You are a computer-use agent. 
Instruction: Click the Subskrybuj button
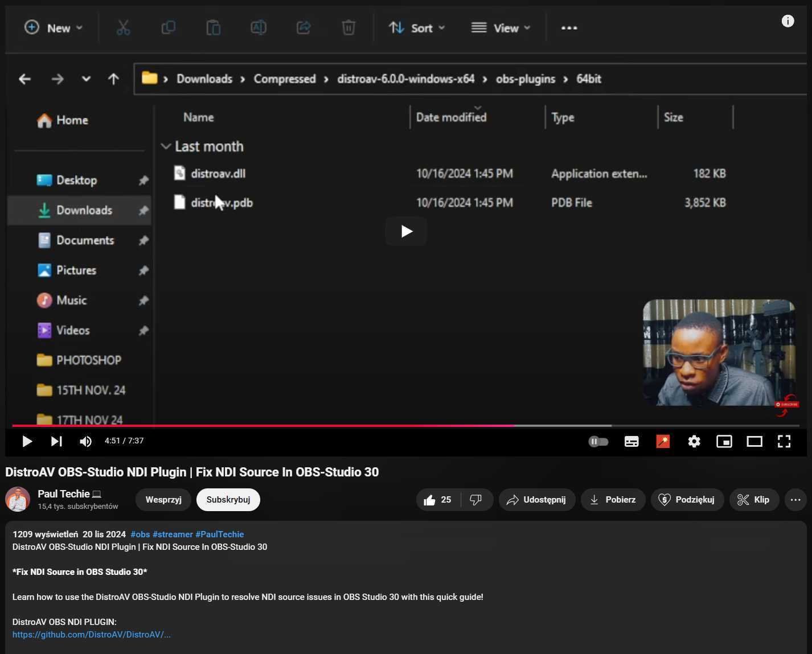pyautogui.click(x=228, y=500)
